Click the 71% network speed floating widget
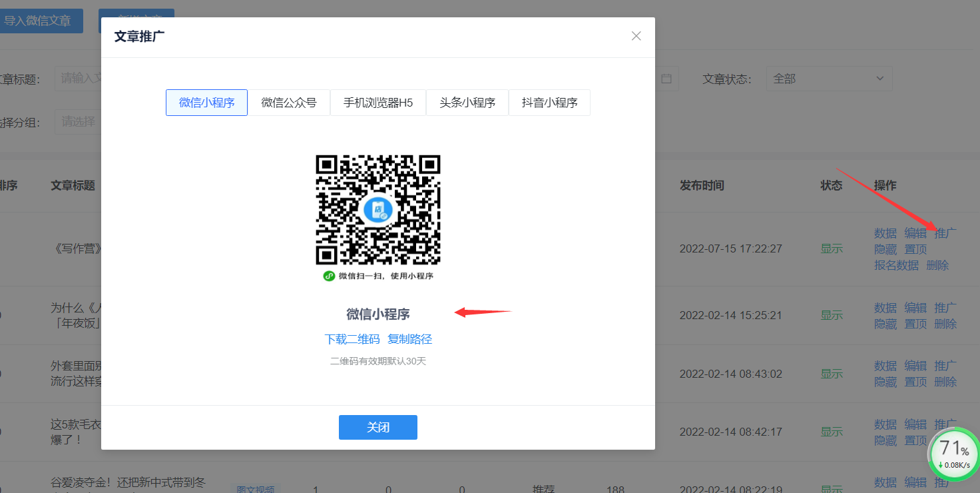 pos(954,453)
